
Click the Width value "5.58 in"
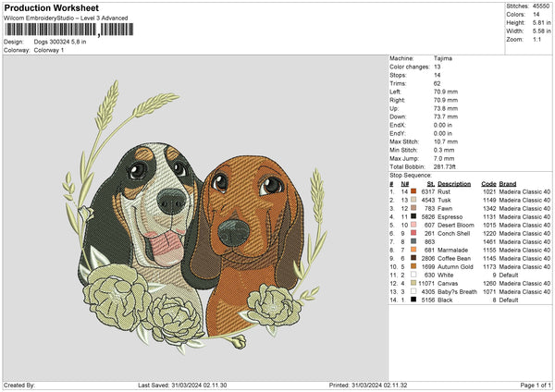(x=541, y=31)
